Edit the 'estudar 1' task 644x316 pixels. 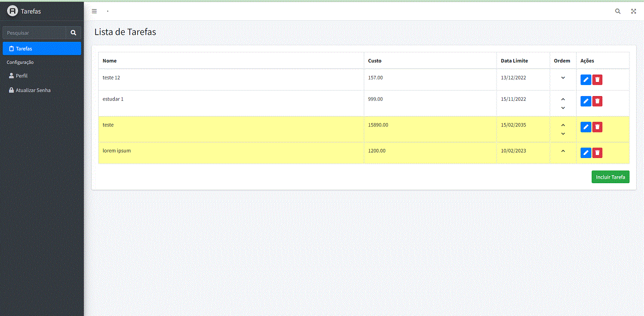point(586,101)
